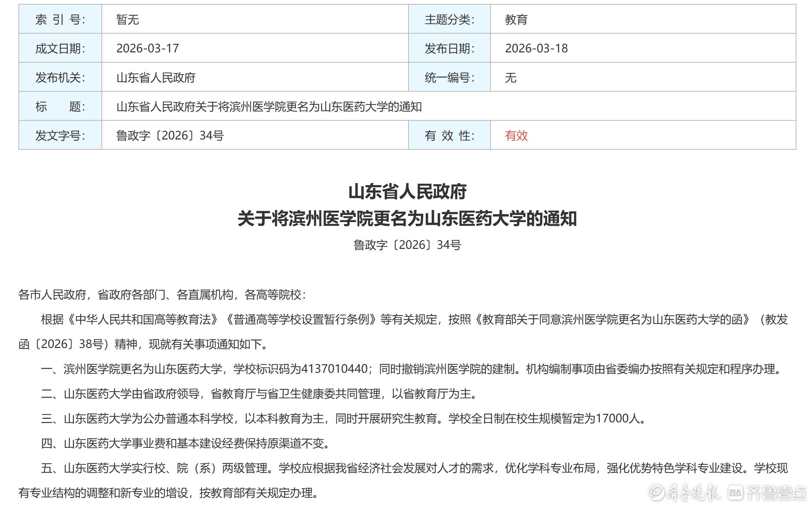Click the 发布日期 value 2026-03-18

[x=536, y=48]
